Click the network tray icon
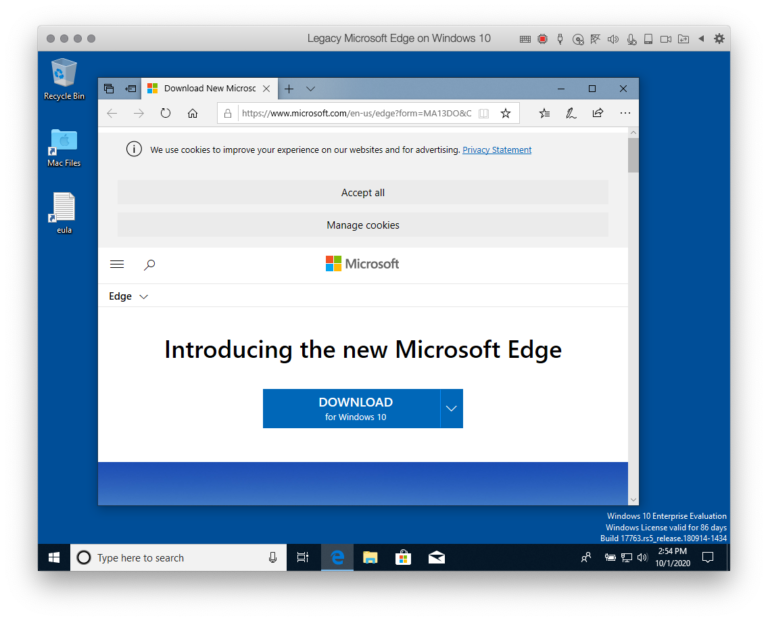Viewport: 768px width, 621px height. [626, 557]
